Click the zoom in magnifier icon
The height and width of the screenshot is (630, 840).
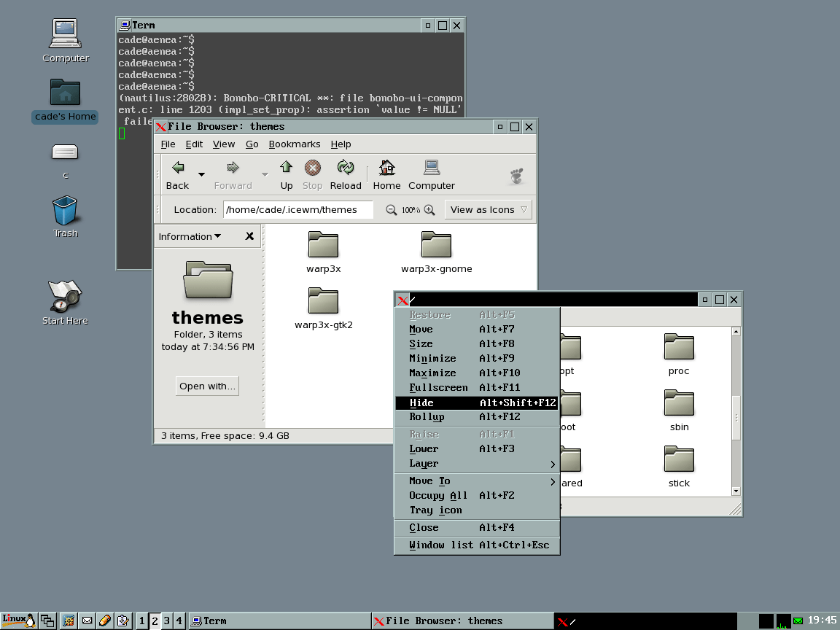(x=429, y=210)
